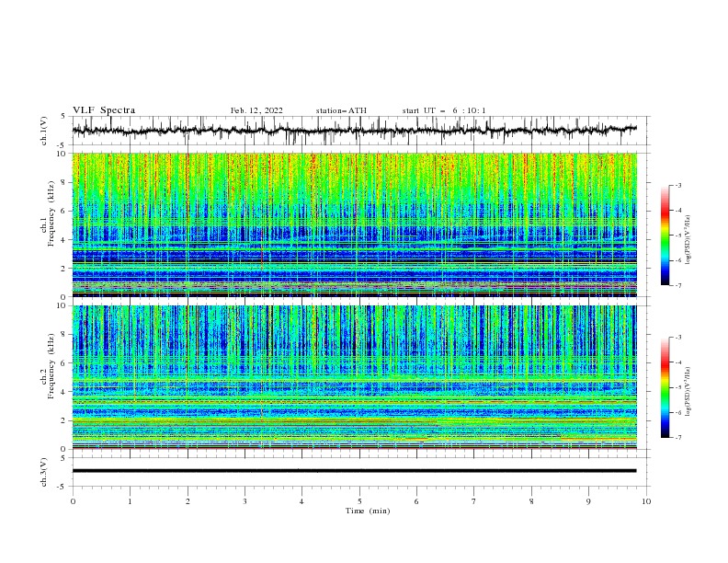Click the ch.2 frequency tick label "8"

click(64, 335)
